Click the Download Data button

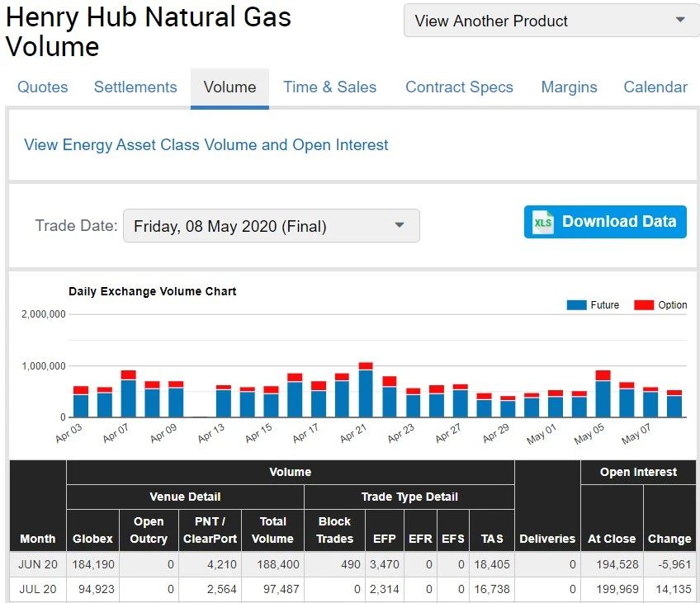coord(605,222)
